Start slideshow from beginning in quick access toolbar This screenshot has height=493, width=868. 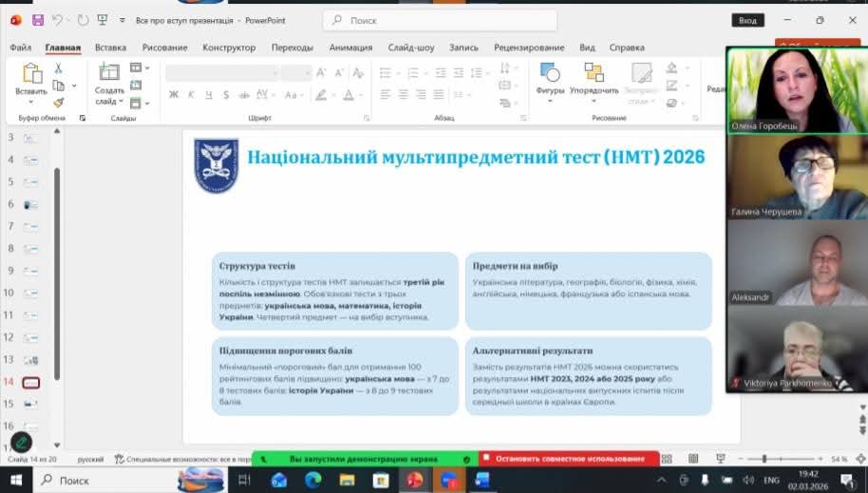(x=103, y=20)
